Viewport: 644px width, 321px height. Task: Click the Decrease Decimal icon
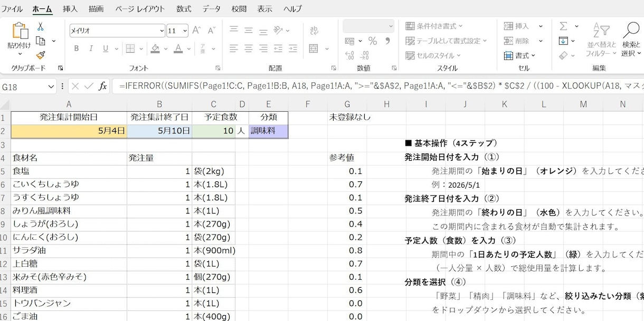click(365, 55)
